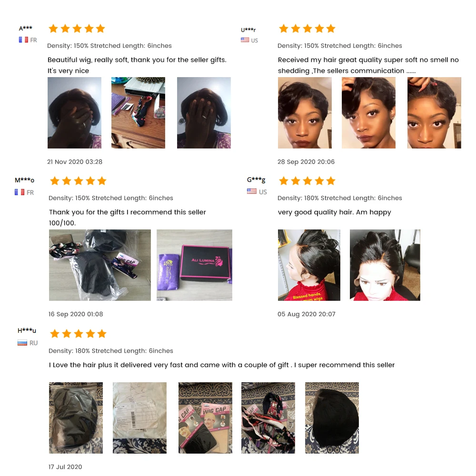This screenshot has width=476, height=476.
Task: View H***u's two wig cap packages photo
Action: [x=205, y=418]
